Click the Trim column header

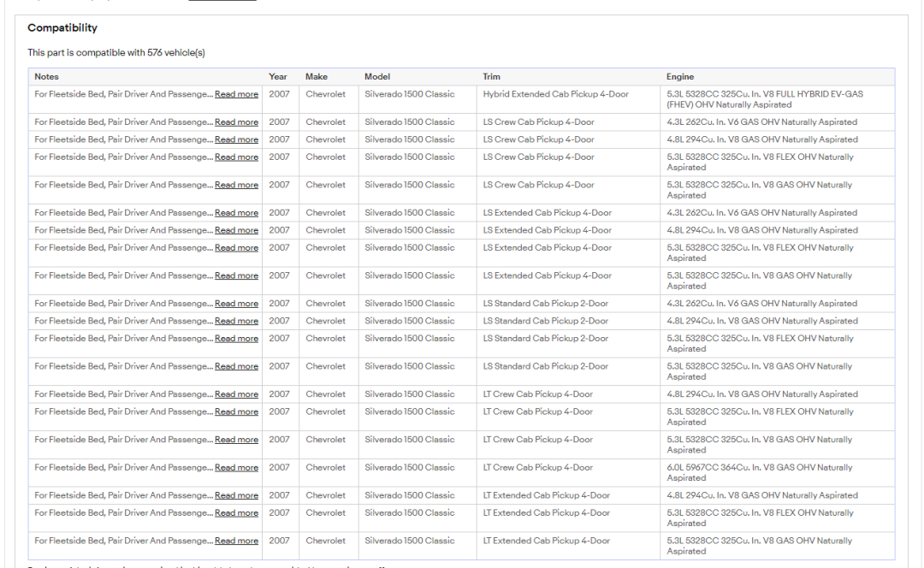tap(491, 77)
